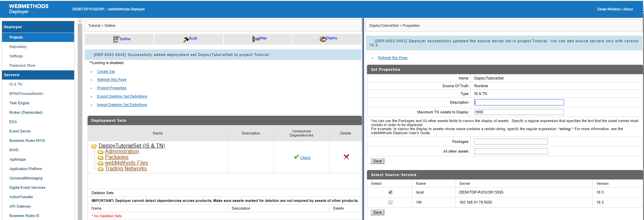The width and height of the screenshot is (644, 220).
Task: Open the Map step link
Action: point(263,38)
